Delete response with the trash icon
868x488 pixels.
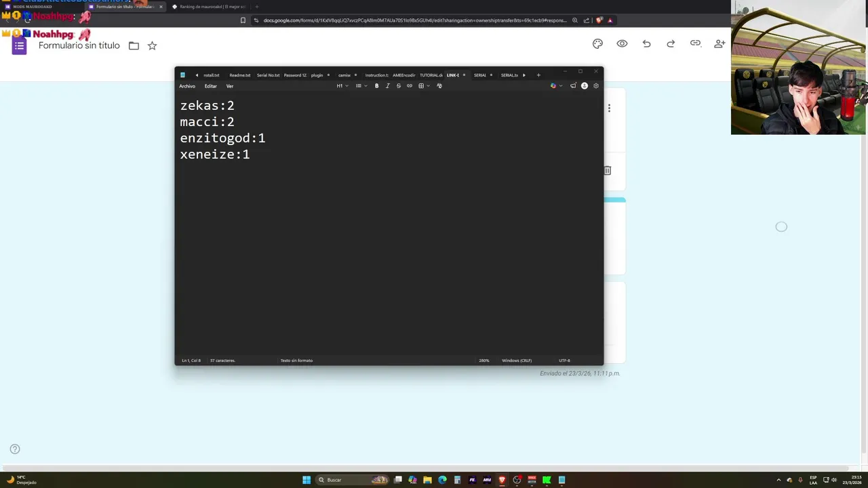point(607,171)
